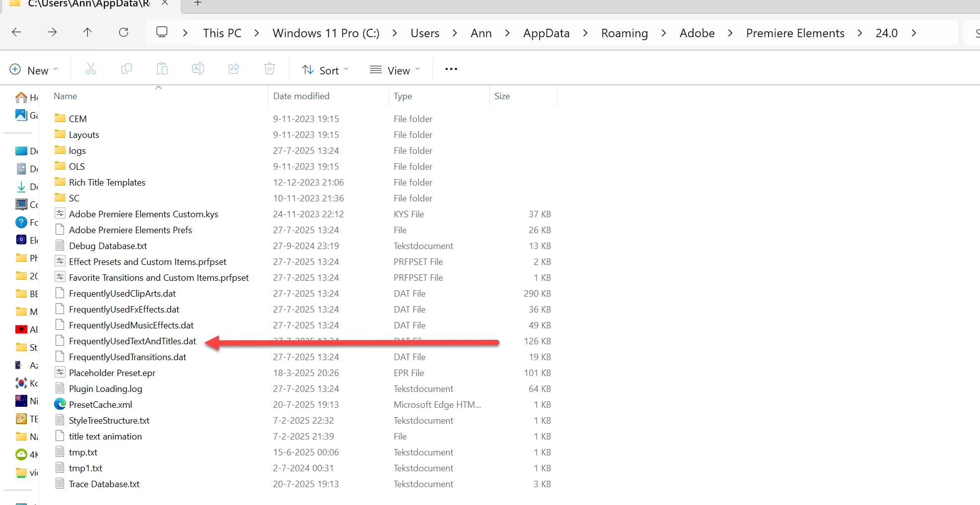
Task: Expand chevron after 24.0 breadcrumb
Action: [x=914, y=33]
